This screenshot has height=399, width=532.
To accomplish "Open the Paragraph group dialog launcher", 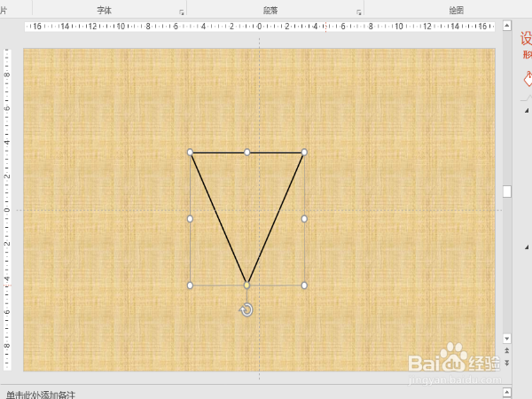I will point(358,12).
